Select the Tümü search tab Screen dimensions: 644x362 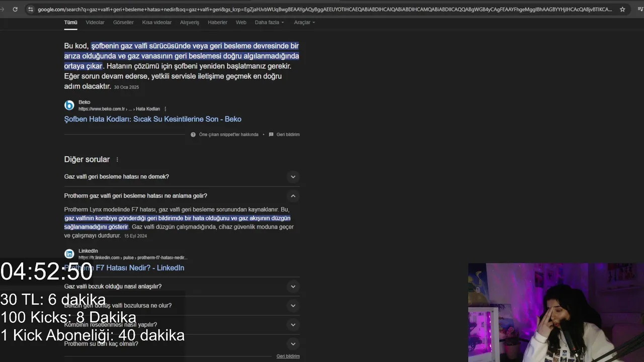(71, 22)
